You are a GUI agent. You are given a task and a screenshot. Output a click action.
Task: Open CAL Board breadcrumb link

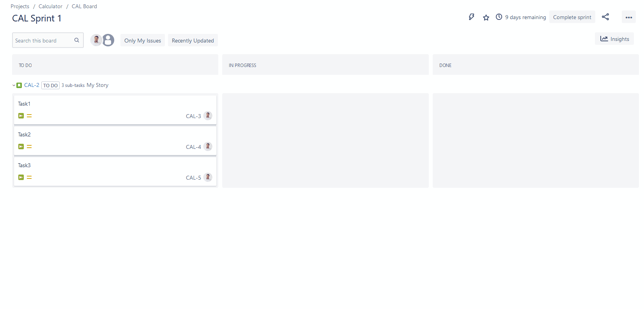pos(84,6)
